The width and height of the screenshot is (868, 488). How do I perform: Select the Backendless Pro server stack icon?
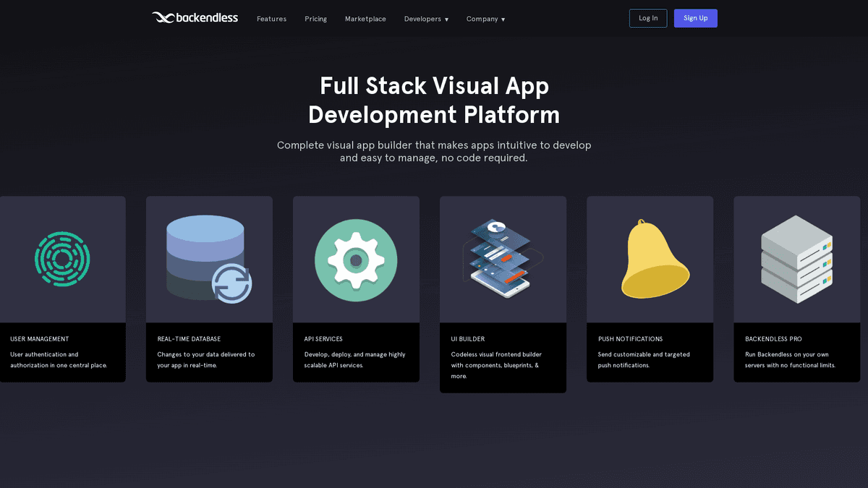[x=796, y=259]
